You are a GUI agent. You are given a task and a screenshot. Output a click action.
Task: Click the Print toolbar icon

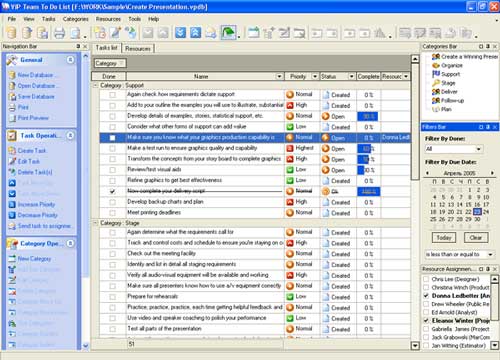tap(60, 33)
